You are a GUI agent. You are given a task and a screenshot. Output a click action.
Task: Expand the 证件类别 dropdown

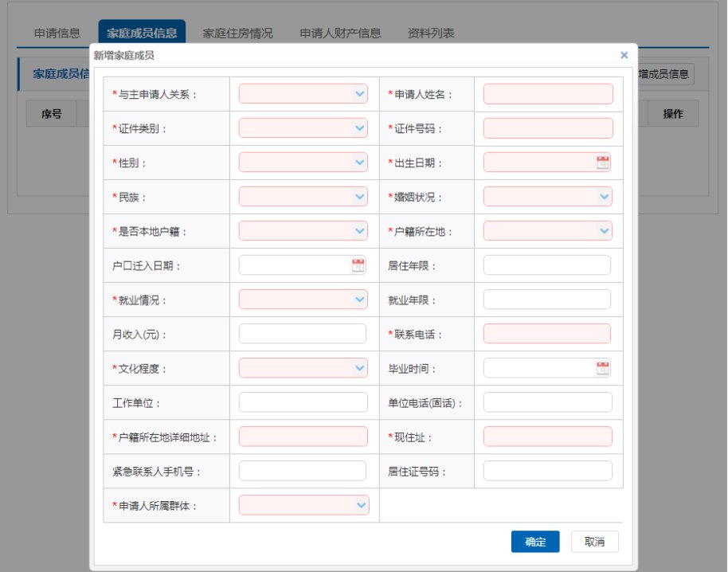point(303,128)
